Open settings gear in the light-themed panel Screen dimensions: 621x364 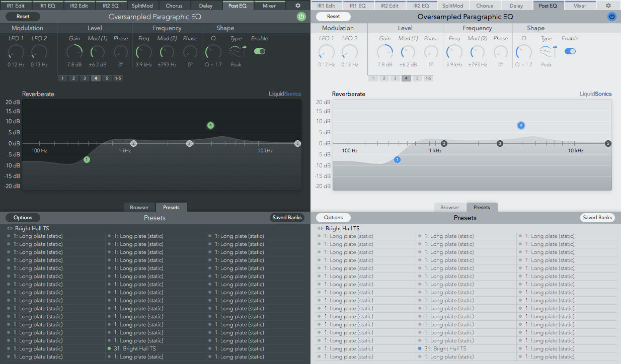[608, 6]
